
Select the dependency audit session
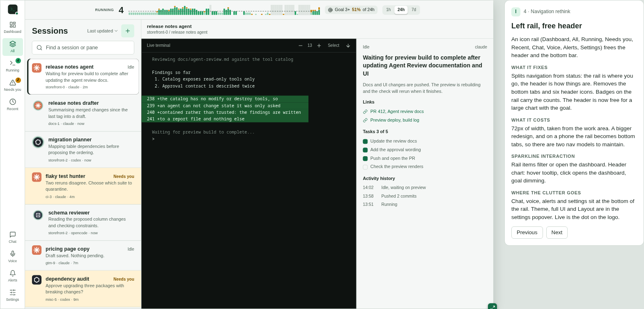[x=83, y=289]
